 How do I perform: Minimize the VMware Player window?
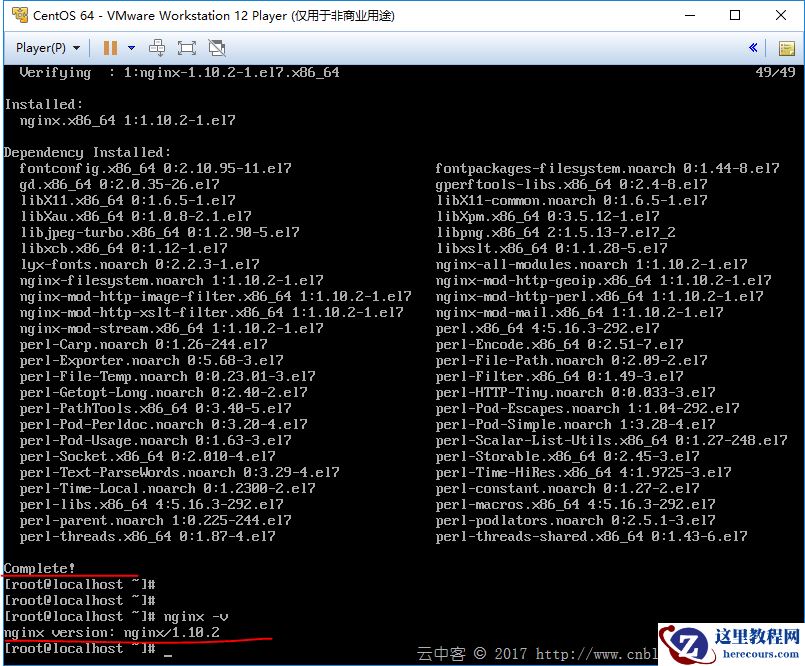pos(690,15)
